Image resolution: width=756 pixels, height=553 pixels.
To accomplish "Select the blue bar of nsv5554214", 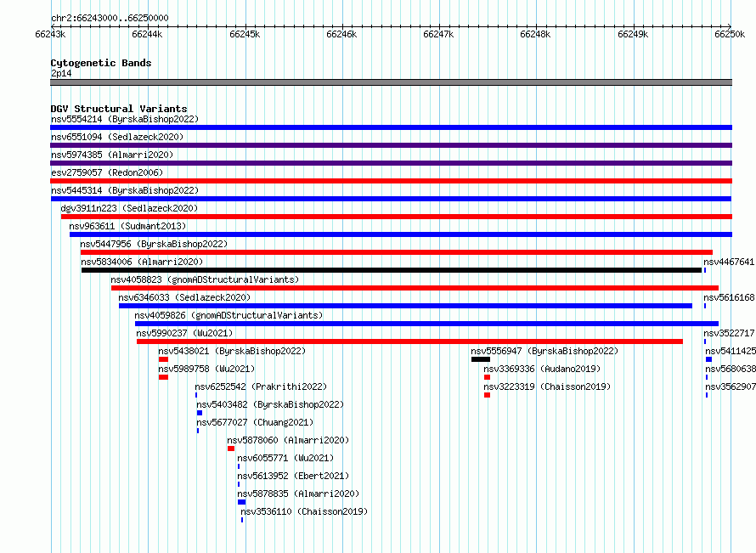I will point(391,127).
